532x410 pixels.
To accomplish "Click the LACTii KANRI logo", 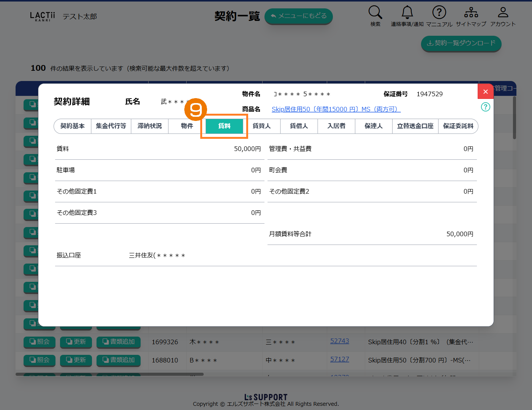I will [42, 16].
